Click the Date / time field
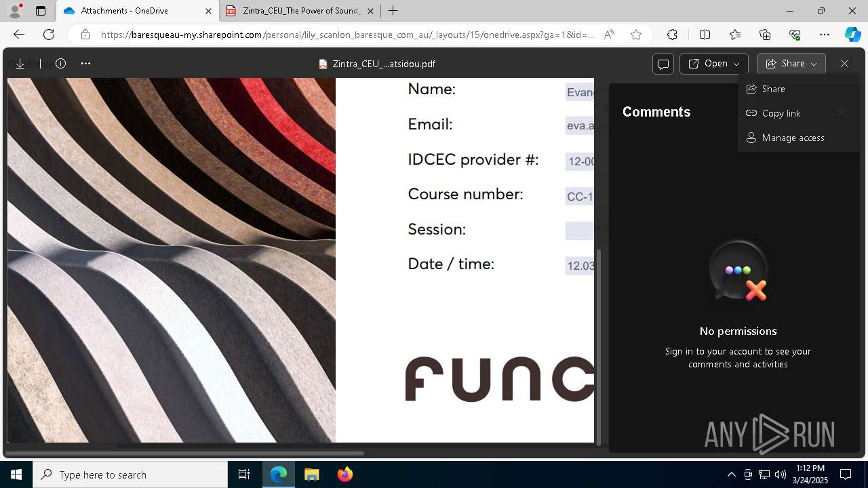The height and width of the screenshot is (488, 868). [x=580, y=266]
